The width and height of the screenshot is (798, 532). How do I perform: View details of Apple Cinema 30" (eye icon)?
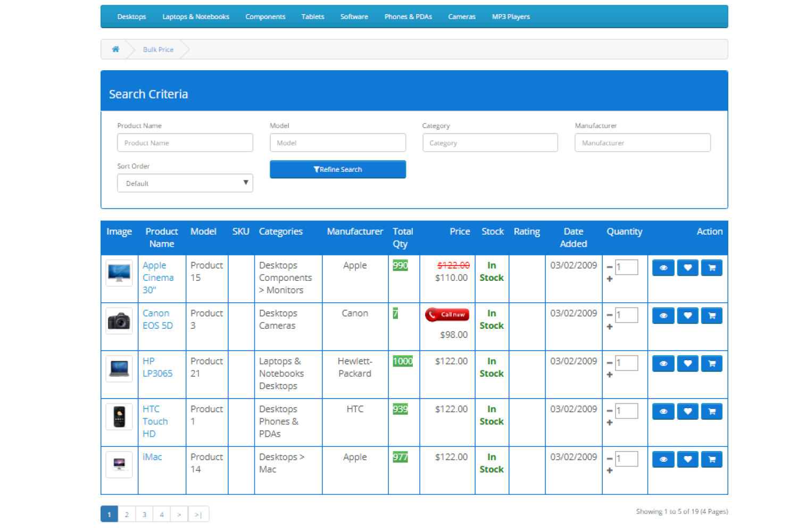click(x=663, y=268)
